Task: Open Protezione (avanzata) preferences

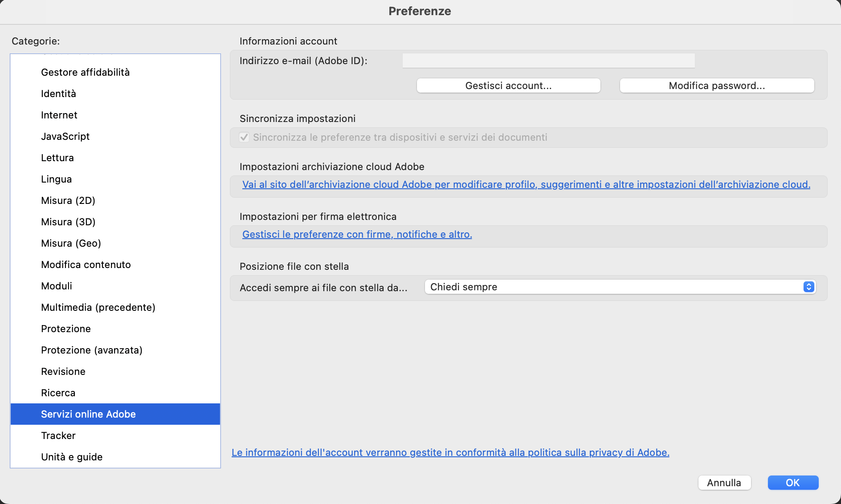Action: 115,350
